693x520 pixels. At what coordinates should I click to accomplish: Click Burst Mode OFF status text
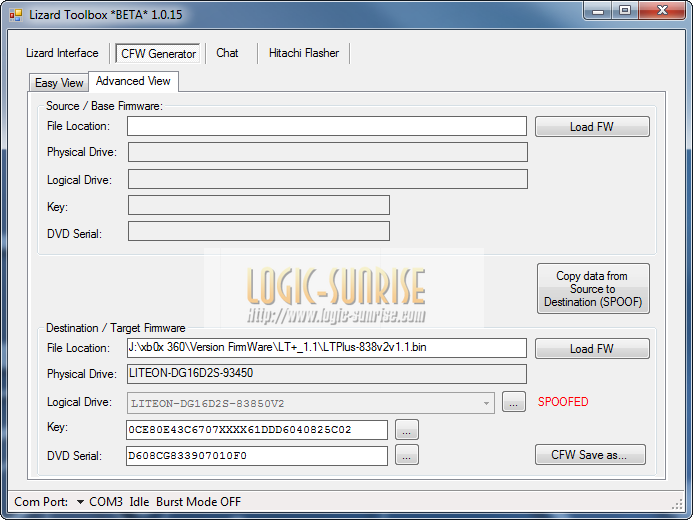(x=198, y=502)
